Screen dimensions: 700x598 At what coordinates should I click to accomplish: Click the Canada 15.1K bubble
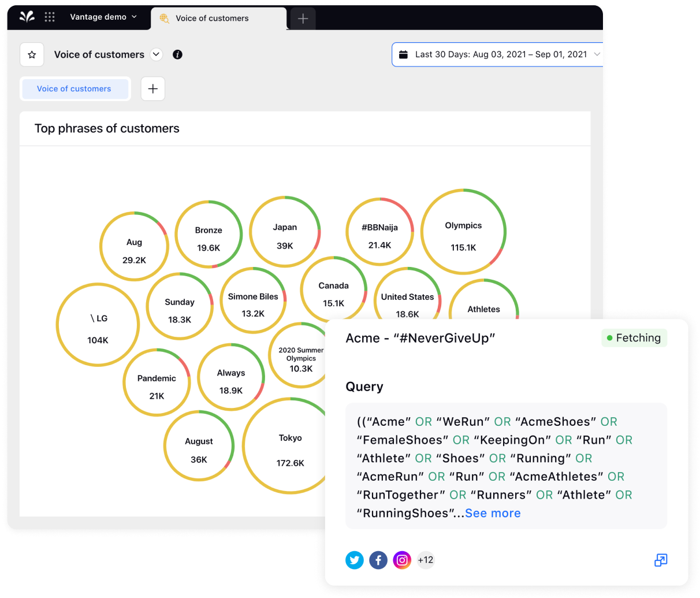tap(333, 289)
